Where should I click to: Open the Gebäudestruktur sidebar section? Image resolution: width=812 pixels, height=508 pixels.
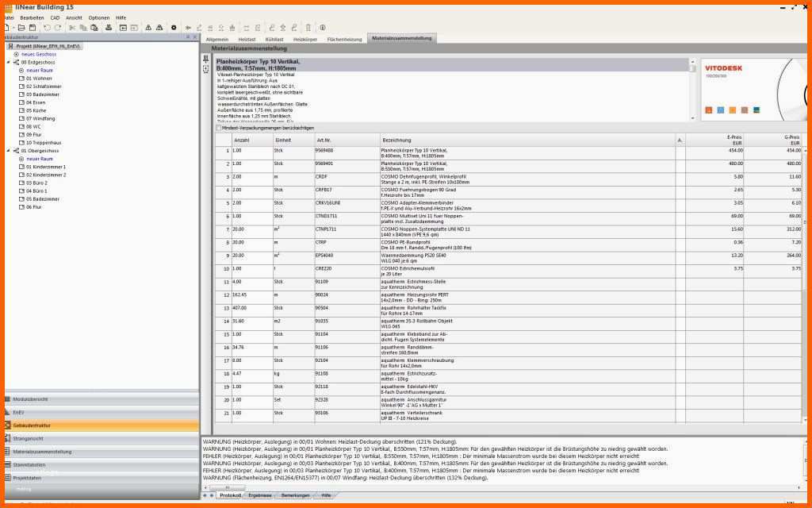(x=101, y=425)
